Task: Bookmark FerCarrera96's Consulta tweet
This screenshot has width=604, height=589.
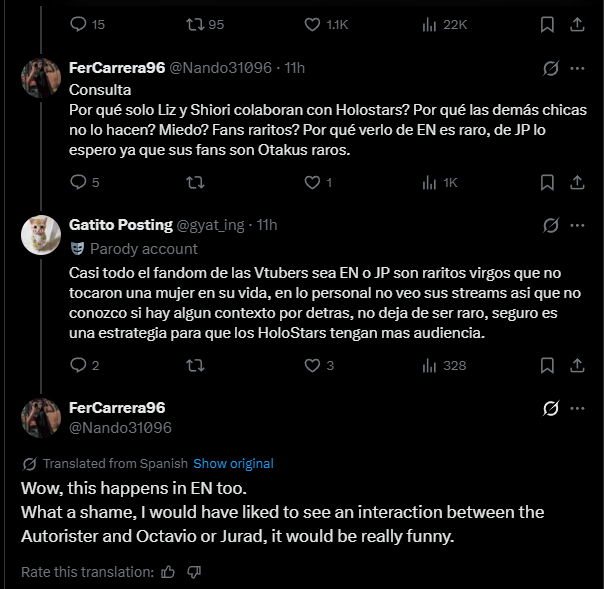Action: coord(547,182)
